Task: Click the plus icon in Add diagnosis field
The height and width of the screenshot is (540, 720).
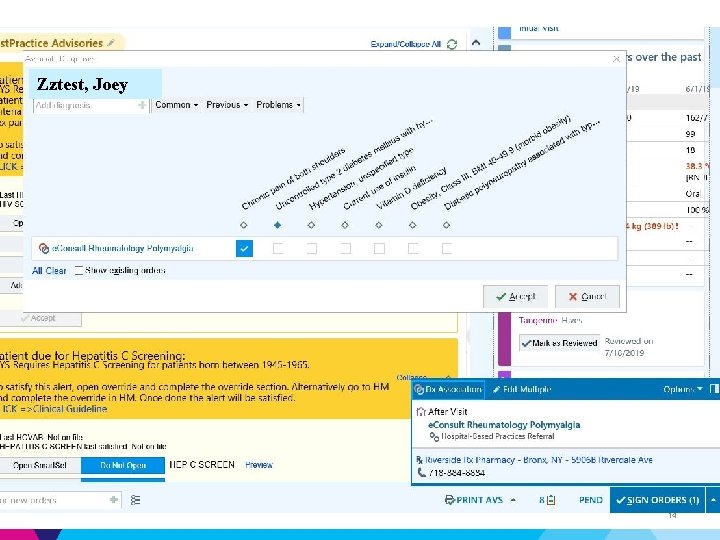Action: [142, 105]
